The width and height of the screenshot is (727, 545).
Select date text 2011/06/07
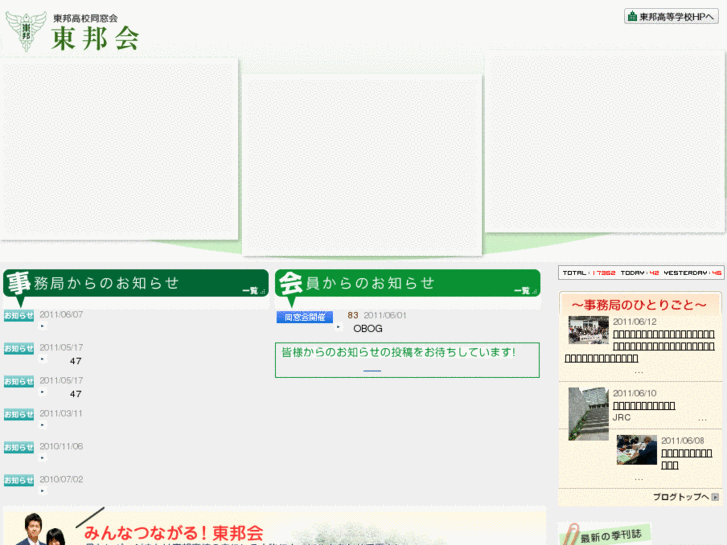(61, 314)
